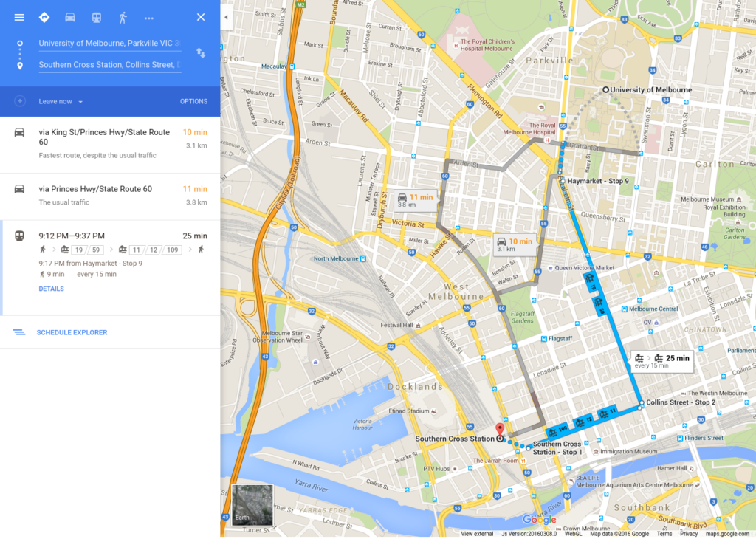Switch to the Earth satellite view thumbnail

pos(252,505)
